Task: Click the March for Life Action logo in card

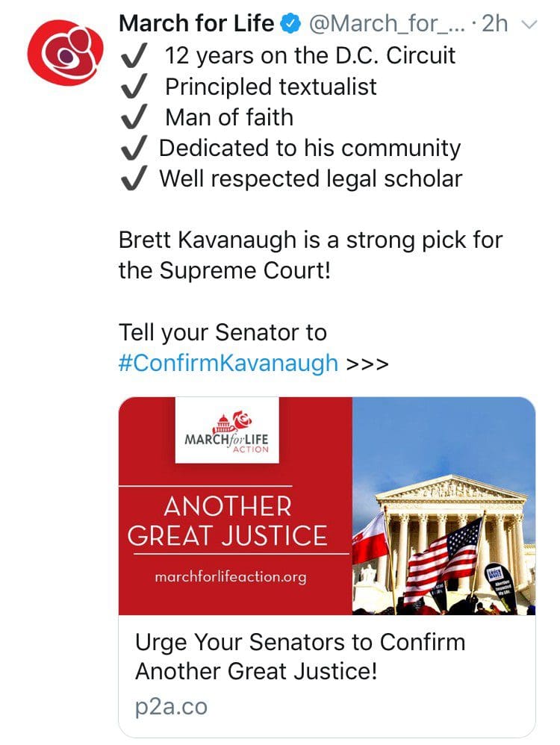Action: [227, 431]
